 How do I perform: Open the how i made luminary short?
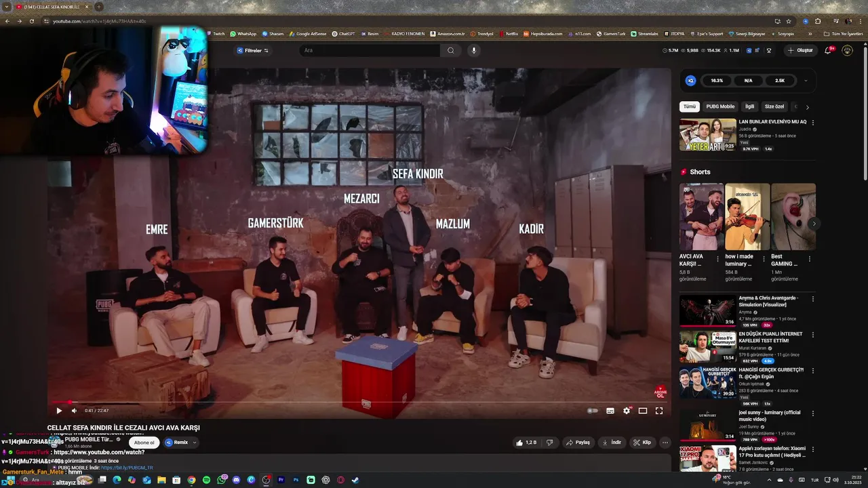[x=747, y=217]
